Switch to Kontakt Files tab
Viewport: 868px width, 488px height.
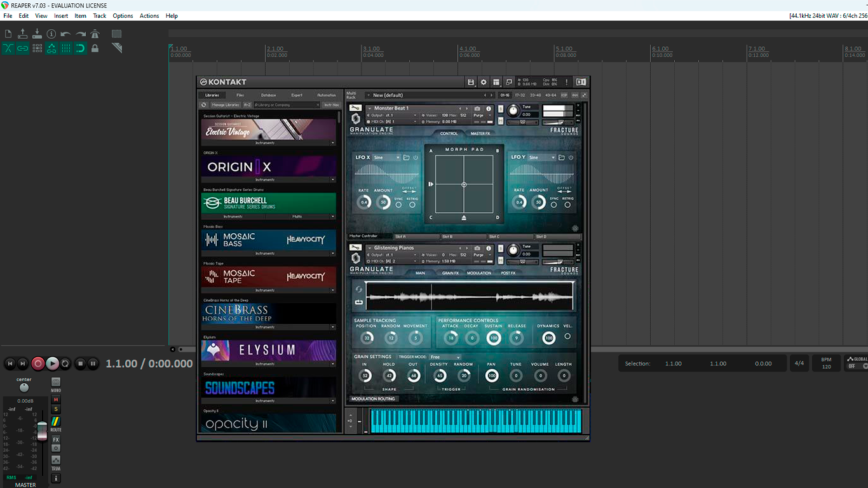tap(240, 95)
